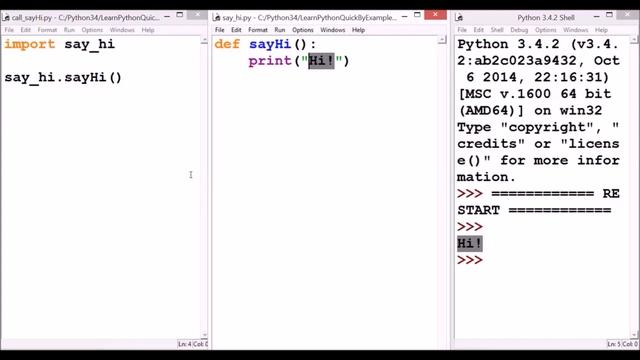Open Options menu in call_sayHi.py window

pyautogui.click(x=92, y=30)
